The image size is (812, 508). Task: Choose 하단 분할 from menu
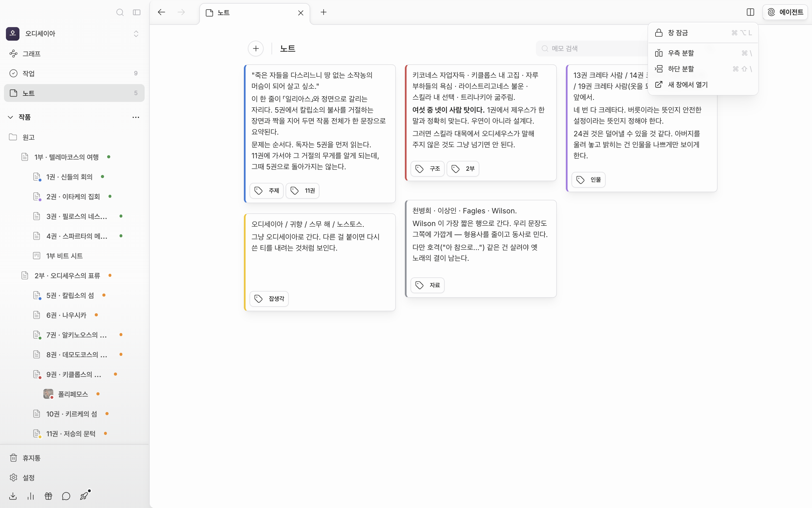click(x=703, y=69)
